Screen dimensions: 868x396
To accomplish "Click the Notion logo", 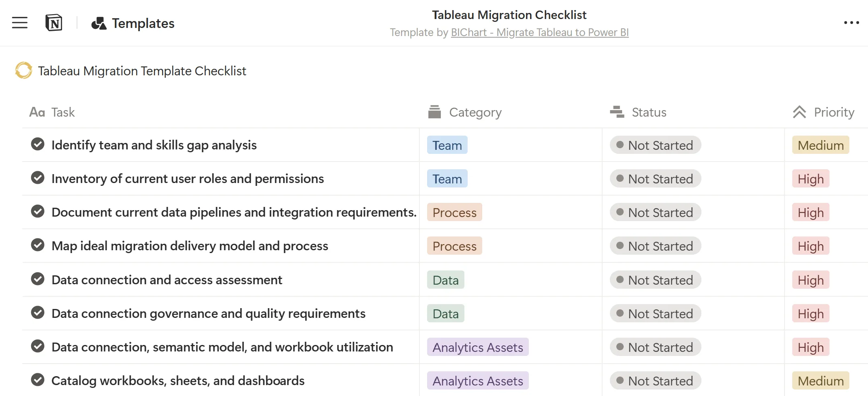I will tap(54, 23).
